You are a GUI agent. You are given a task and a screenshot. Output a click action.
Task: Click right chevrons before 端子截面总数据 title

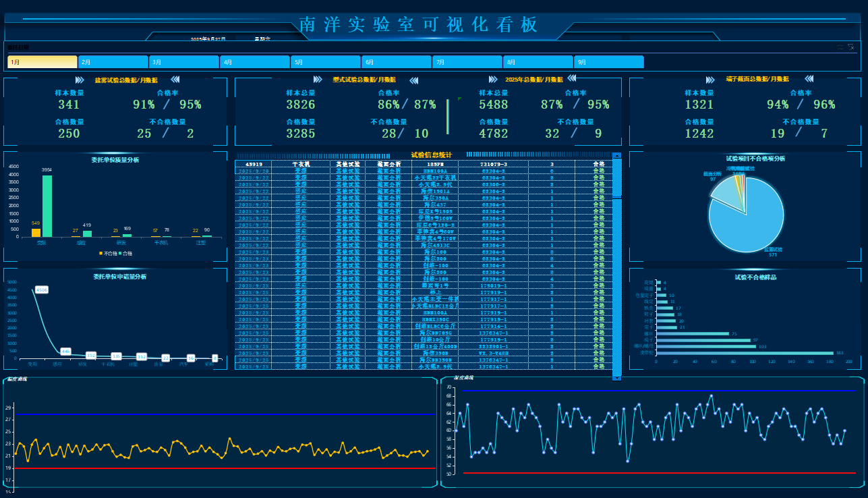pyautogui.click(x=711, y=80)
